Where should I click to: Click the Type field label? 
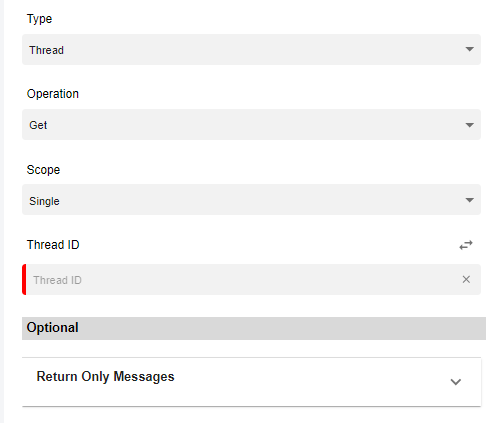tap(39, 19)
